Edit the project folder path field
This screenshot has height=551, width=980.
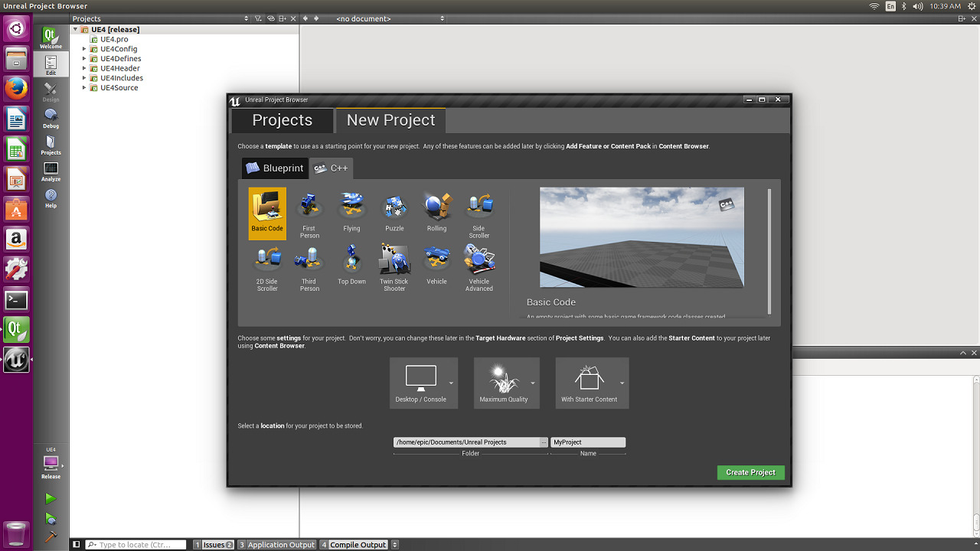point(466,442)
